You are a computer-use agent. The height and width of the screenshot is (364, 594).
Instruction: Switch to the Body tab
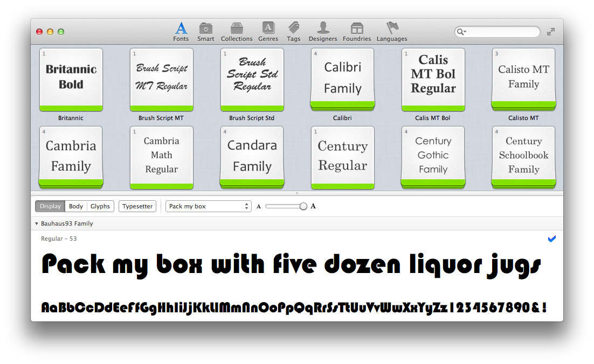point(76,206)
